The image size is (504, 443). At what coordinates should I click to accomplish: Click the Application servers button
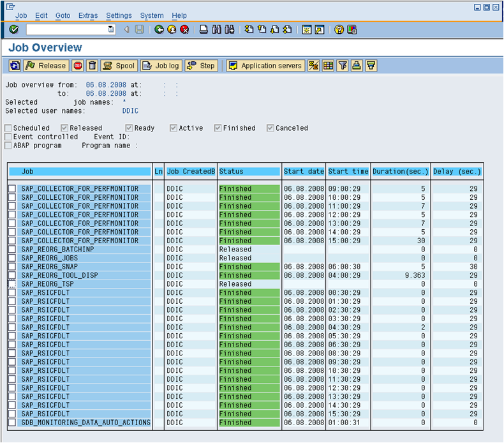[x=265, y=66]
